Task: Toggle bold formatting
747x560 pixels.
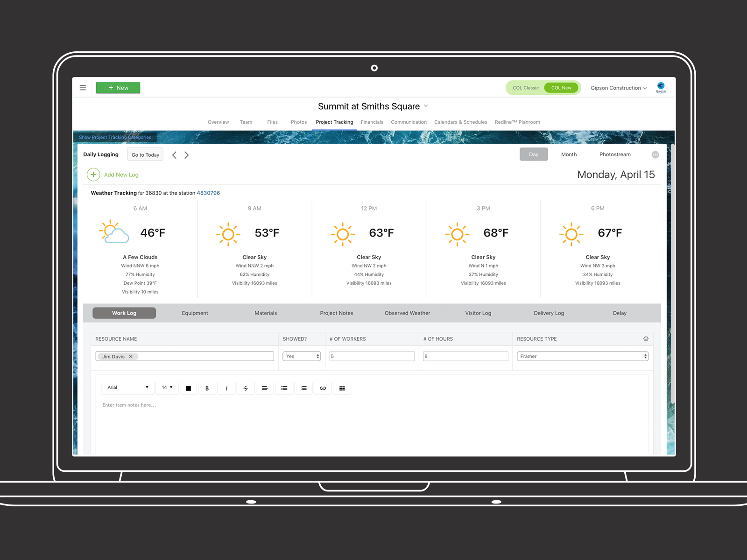Action: [207, 388]
